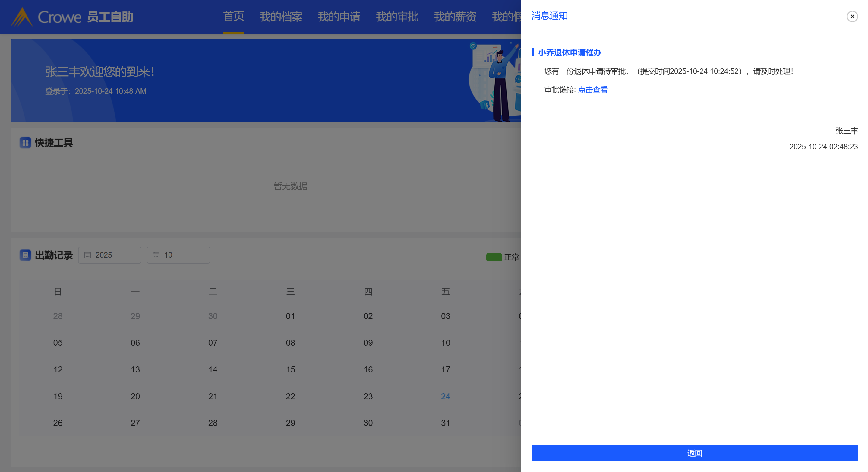868x472 pixels.
Task: Select date 15 in attendance calendar
Action: tap(290, 369)
